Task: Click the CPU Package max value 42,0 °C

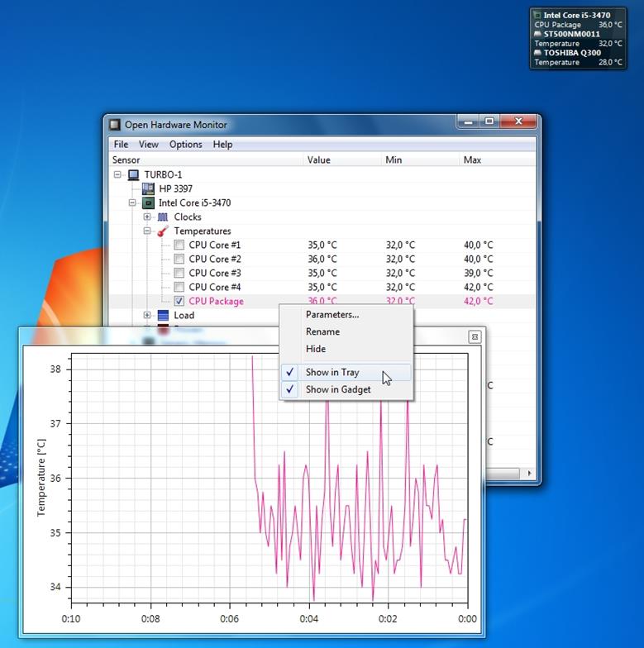Action: (x=478, y=301)
